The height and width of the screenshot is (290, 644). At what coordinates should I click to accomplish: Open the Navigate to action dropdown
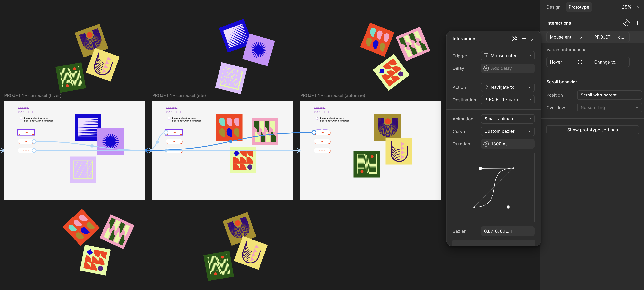(x=508, y=87)
